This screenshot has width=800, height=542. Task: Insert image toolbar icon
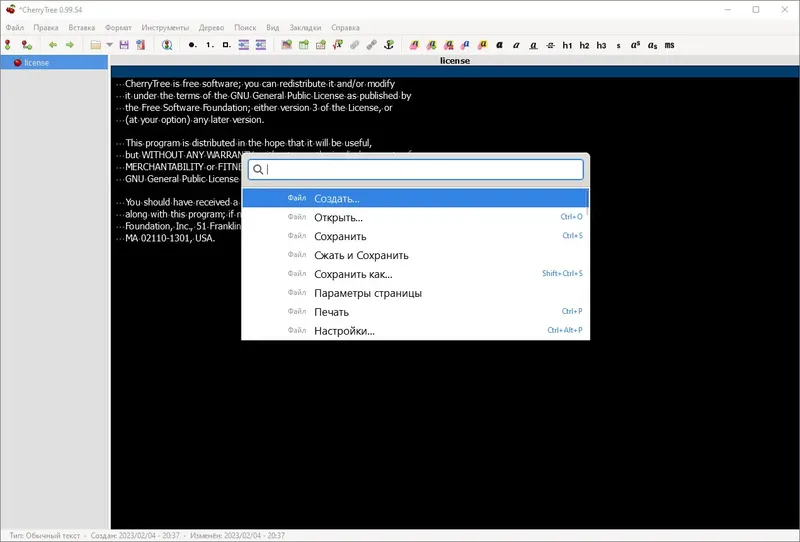point(287,45)
